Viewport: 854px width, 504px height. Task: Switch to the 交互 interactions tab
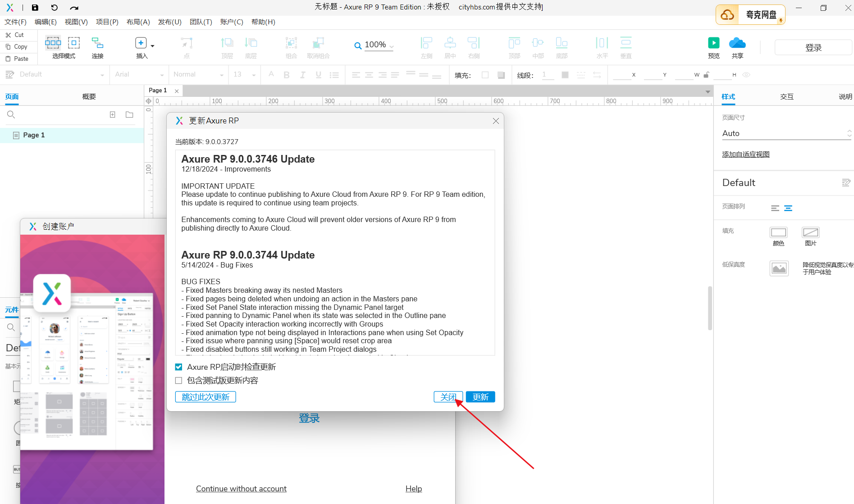pyautogui.click(x=787, y=96)
